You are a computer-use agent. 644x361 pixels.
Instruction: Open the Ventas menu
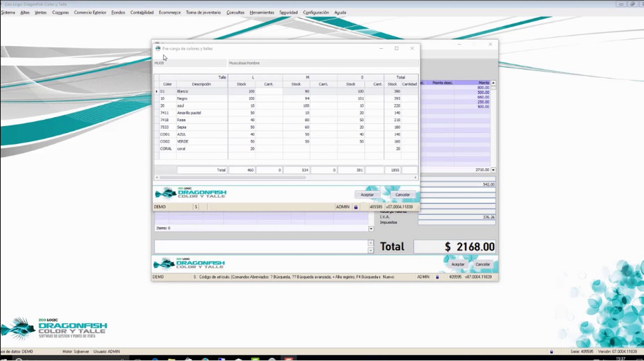(x=41, y=12)
